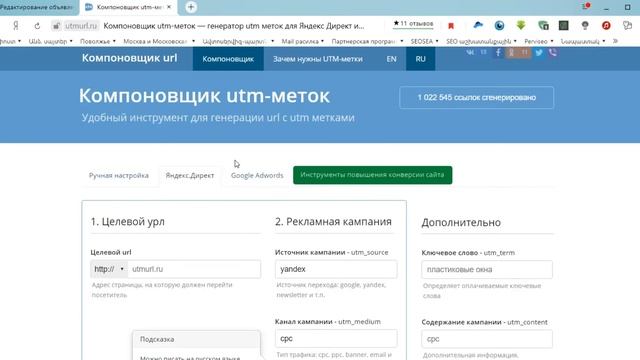The image size is (640, 360).
Task: Switch to Редактирование объявления browser tab
Action: click(39, 7)
